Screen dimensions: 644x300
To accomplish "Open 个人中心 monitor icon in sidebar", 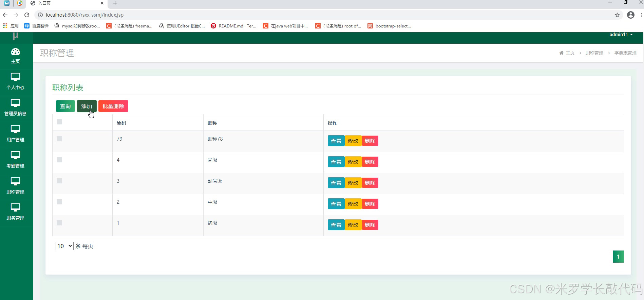I will click(15, 77).
